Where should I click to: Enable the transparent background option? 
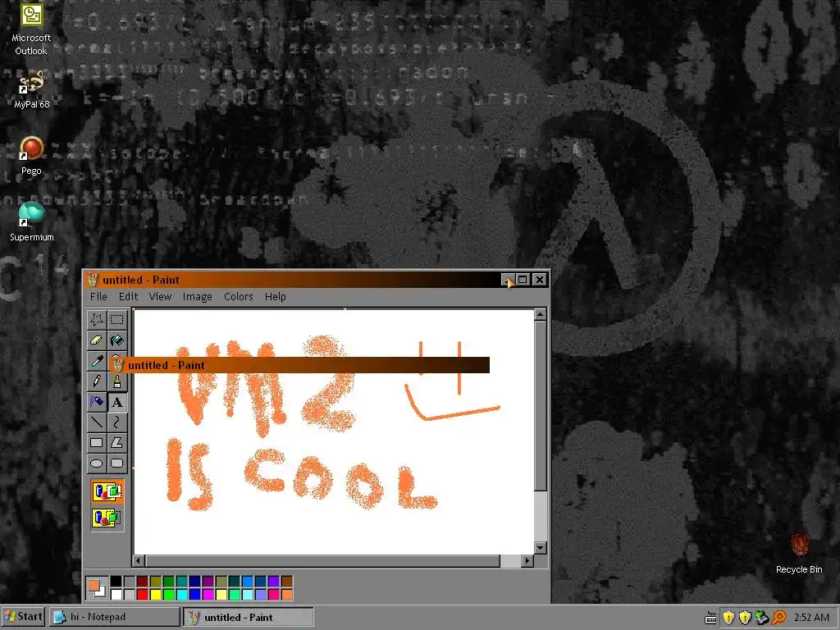click(107, 518)
